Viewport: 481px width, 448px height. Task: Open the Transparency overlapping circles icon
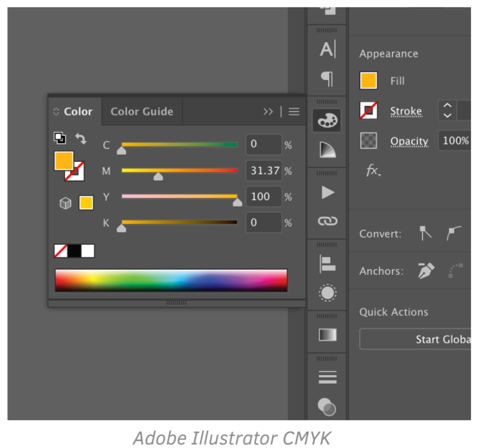[x=327, y=407]
